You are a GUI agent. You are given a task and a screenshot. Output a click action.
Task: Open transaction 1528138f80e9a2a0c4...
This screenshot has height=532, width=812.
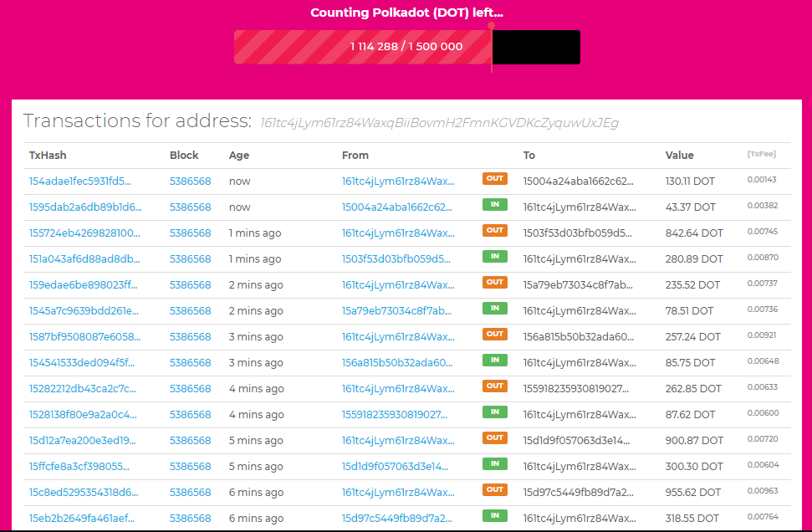[83, 414]
